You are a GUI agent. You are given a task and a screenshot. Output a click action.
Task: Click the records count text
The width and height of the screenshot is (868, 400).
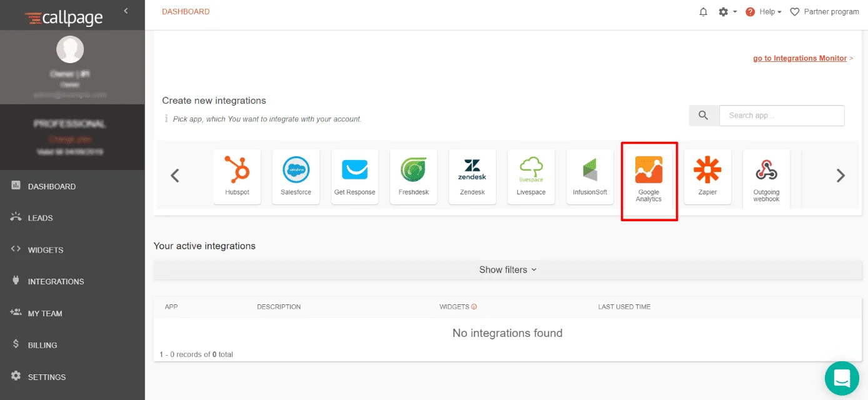tap(196, 354)
